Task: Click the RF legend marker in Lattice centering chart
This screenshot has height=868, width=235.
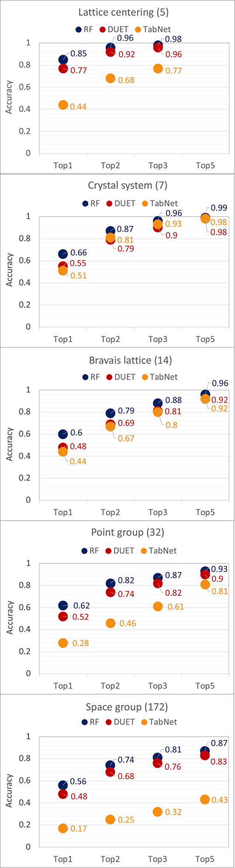Action: (x=79, y=30)
